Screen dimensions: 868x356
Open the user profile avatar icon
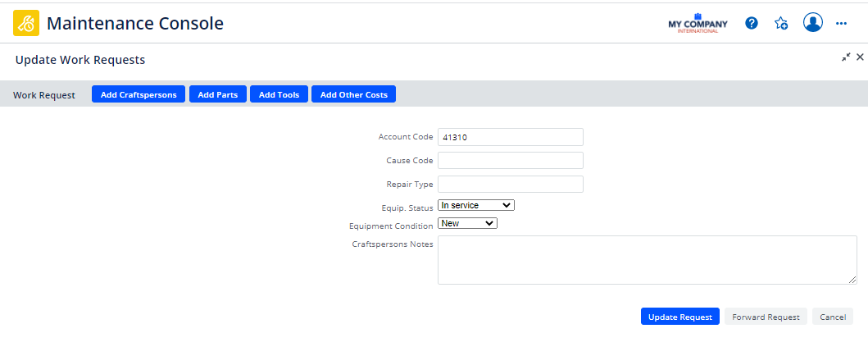point(812,23)
